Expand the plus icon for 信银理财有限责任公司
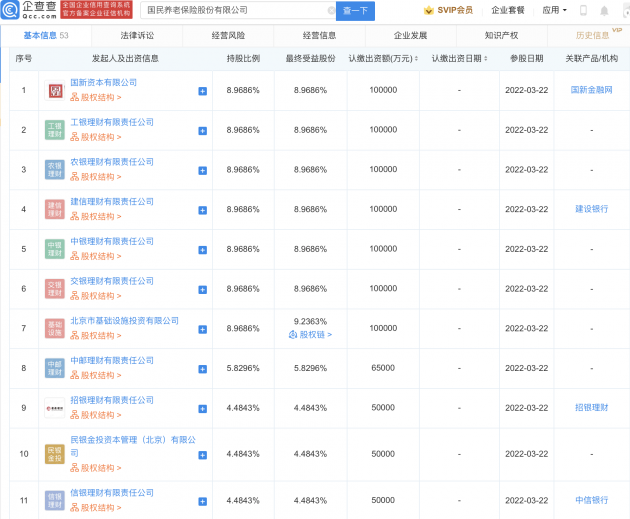630x519 pixels. click(x=203, y=501)
